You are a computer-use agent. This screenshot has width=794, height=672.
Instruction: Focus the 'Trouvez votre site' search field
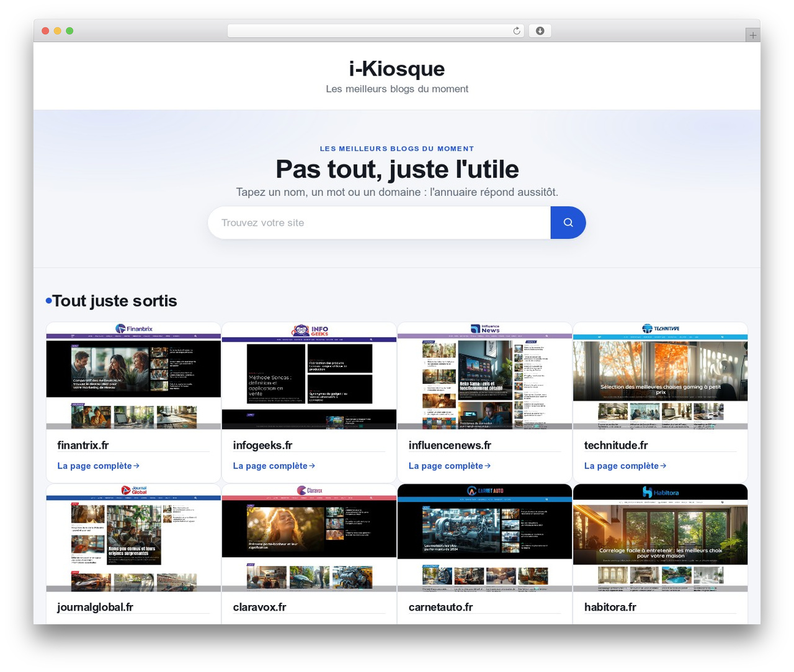[379, 223]
